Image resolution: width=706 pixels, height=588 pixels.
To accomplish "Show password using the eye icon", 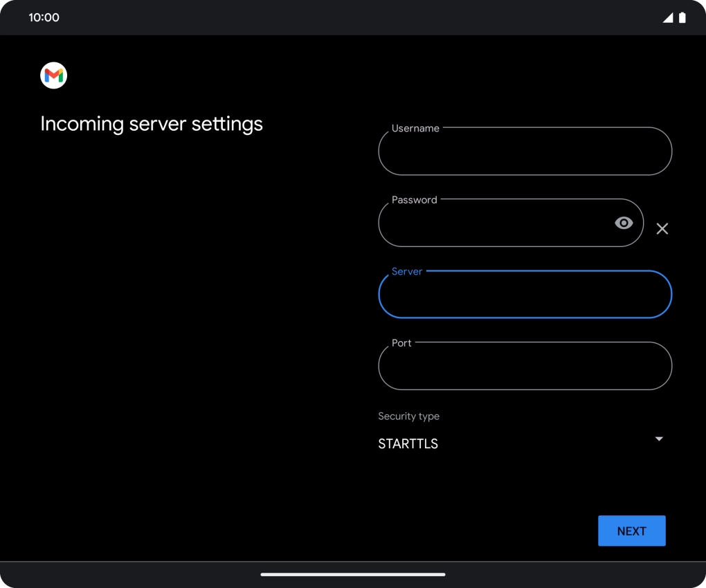I will click(x=624, y=223).
